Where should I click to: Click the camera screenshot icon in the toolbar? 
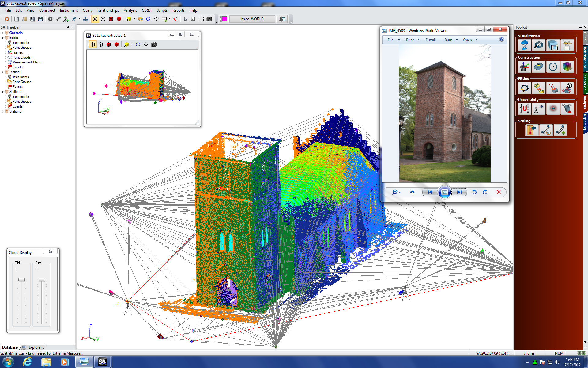pos(209,19)
